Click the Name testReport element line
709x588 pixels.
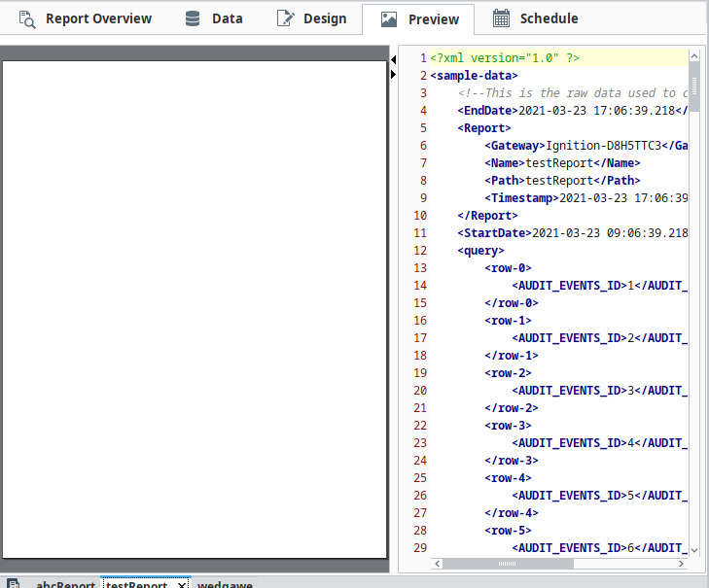coord(562,162)
